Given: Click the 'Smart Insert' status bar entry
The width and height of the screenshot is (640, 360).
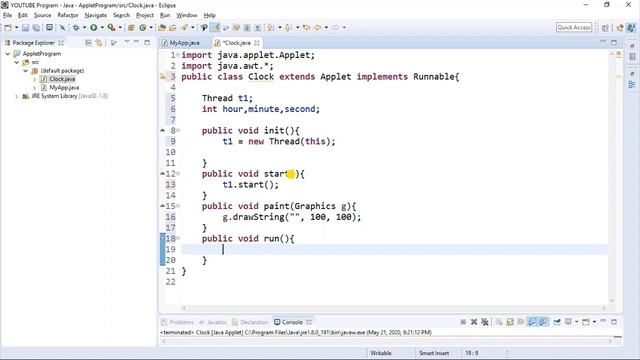Looking at the screenshot, I should point(434,353).
